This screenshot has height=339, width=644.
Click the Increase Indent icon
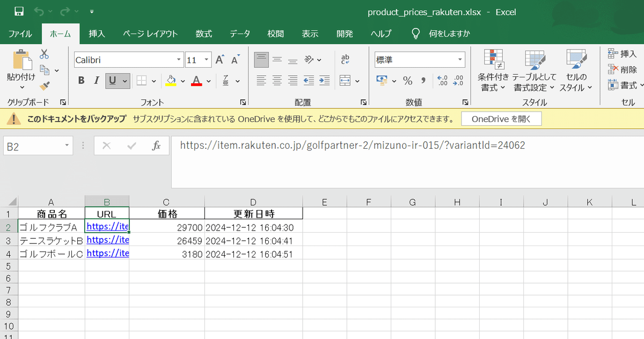324,81
